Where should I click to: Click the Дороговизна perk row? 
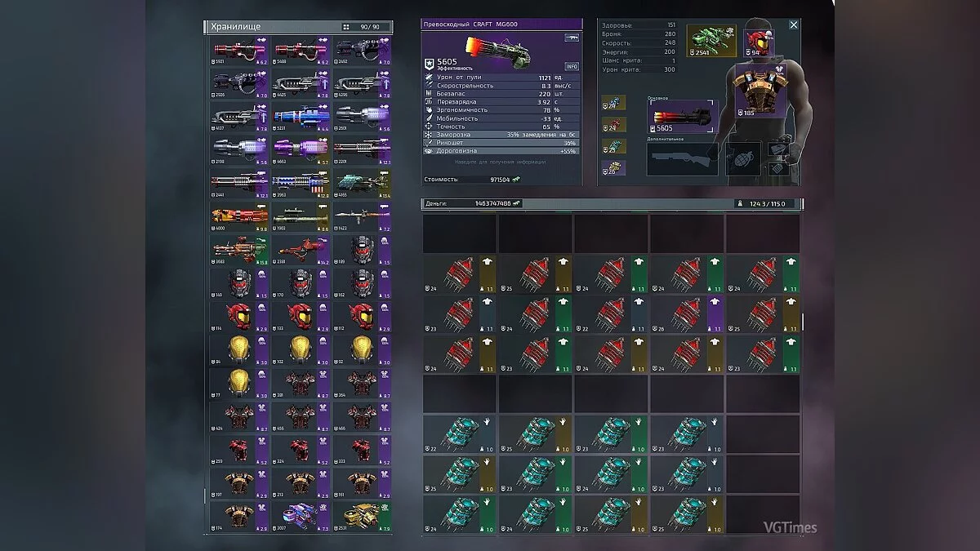tap(502, 151)
